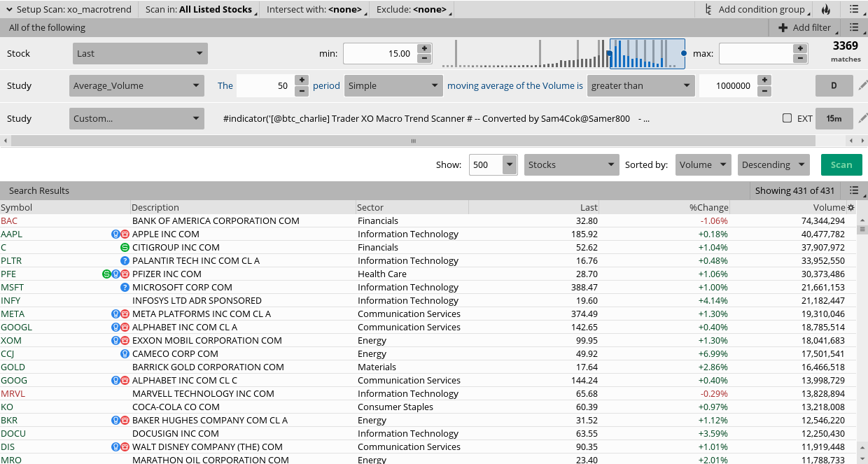Open the 'greater than' comparison dropdown
Viewport: 868px width, 464px height.
coord(640,86)
